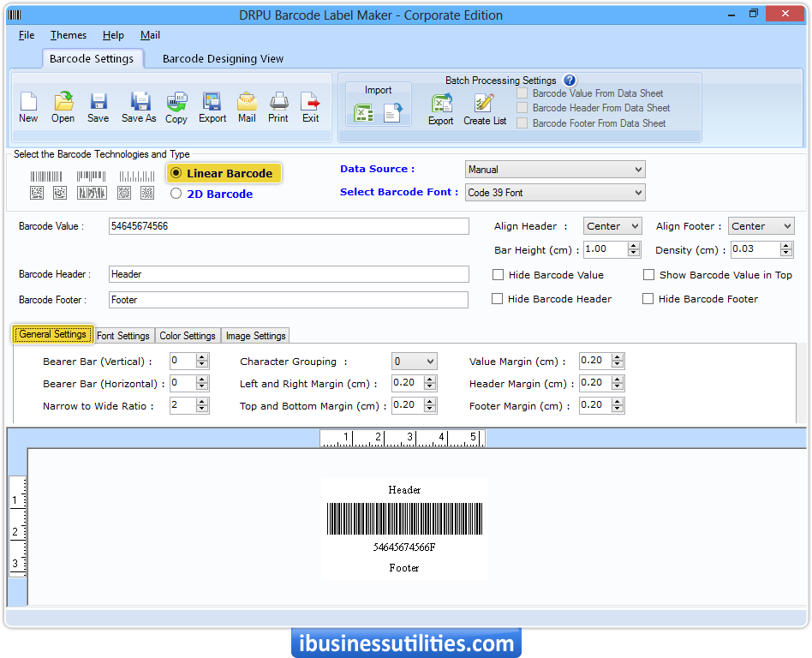Viewport: 812px width, 658px height.
Task: Check Show Barcode Value in Top
Action: tap(649, 275)
